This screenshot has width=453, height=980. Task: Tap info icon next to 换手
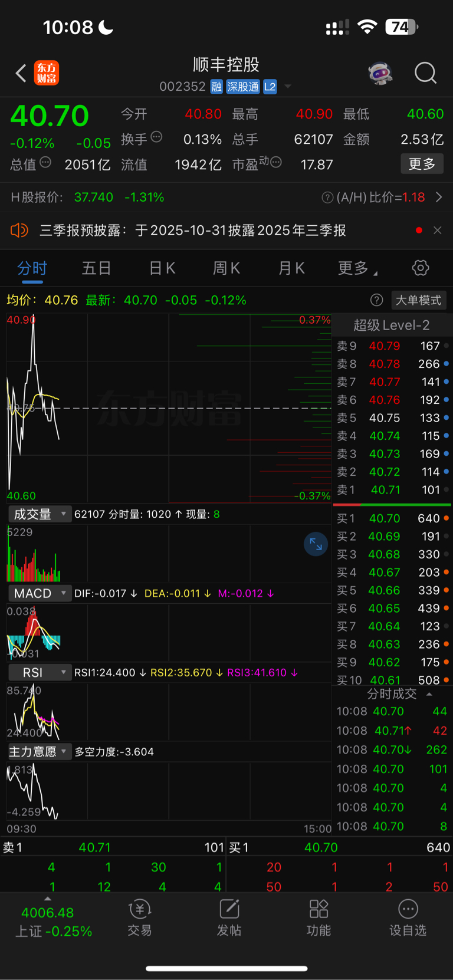pyautogui.click(x=156, y=137)
